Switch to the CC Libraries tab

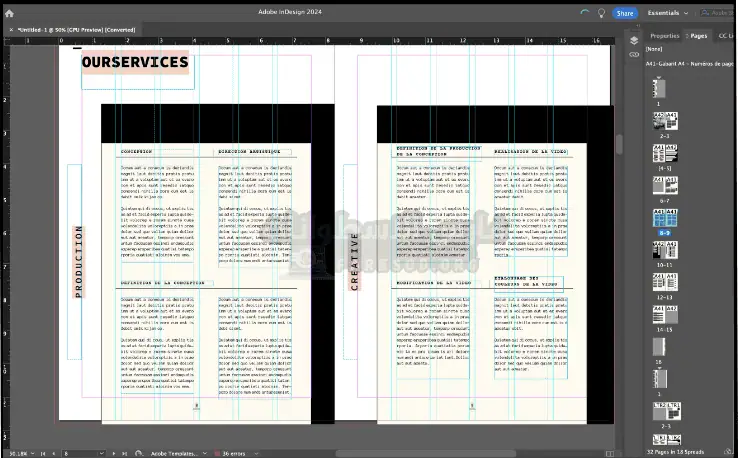pyautogui.click(x=725, y=36)
